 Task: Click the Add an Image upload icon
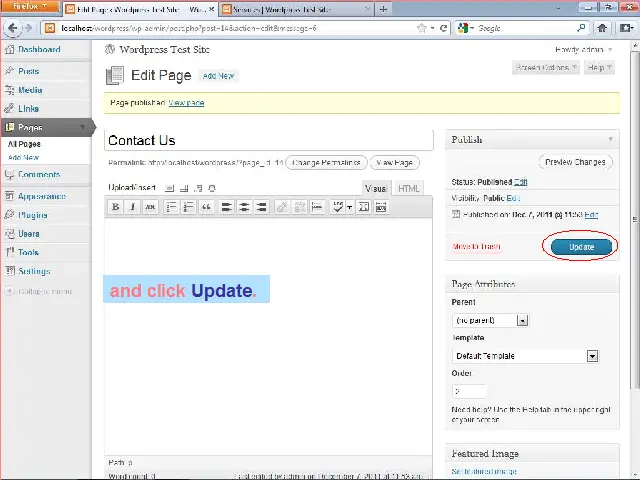point(170,188)
